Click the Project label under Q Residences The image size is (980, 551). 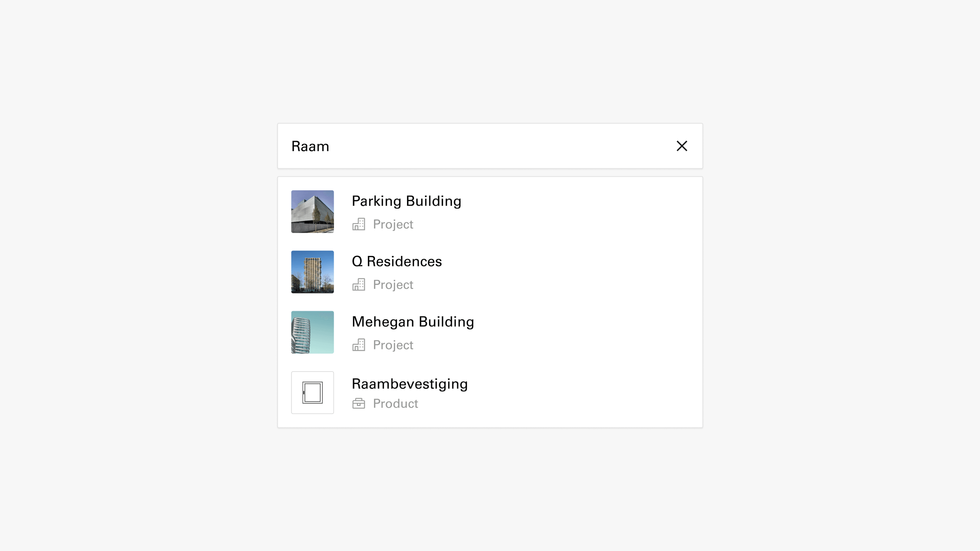tap(393, 285)
